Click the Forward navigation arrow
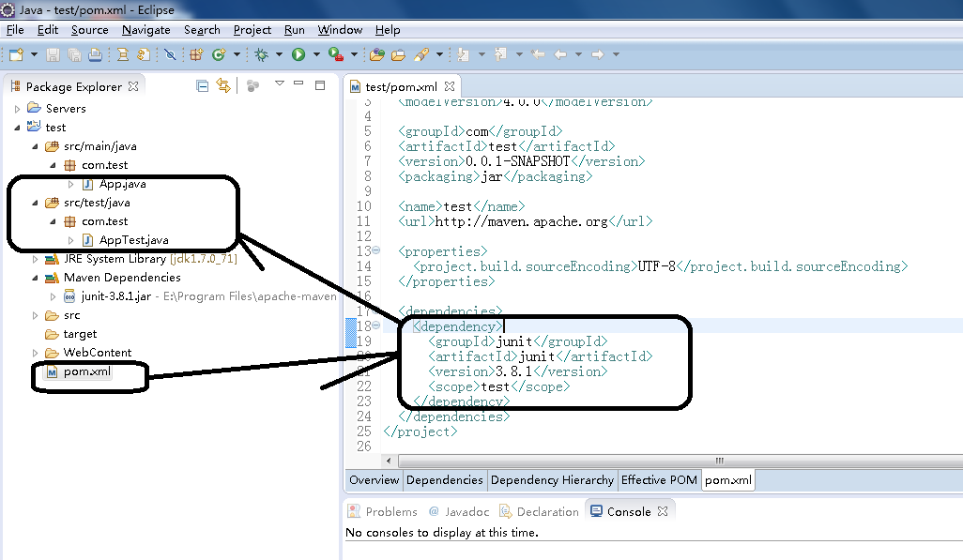 pyautogui.click(x=598, y=54)
